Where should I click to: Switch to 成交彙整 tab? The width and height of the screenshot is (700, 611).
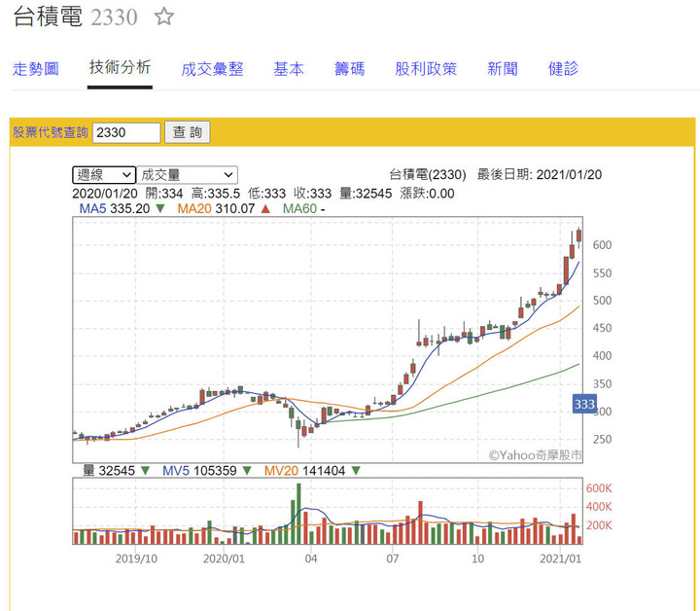tap(212, 69)
